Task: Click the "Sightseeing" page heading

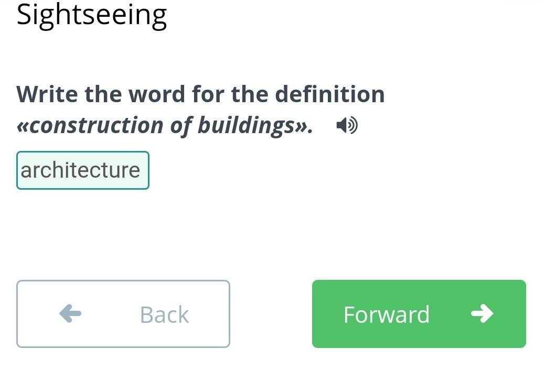Action: 92,15
